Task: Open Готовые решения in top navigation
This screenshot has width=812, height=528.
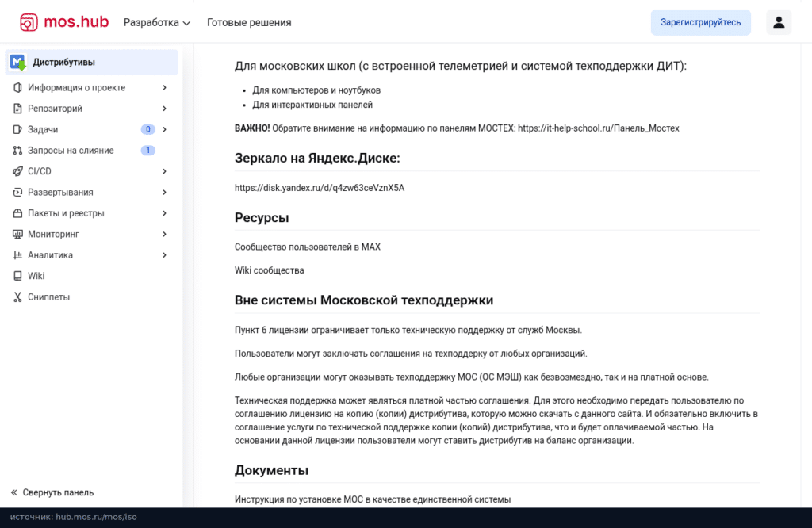Action: coord(249,22)
